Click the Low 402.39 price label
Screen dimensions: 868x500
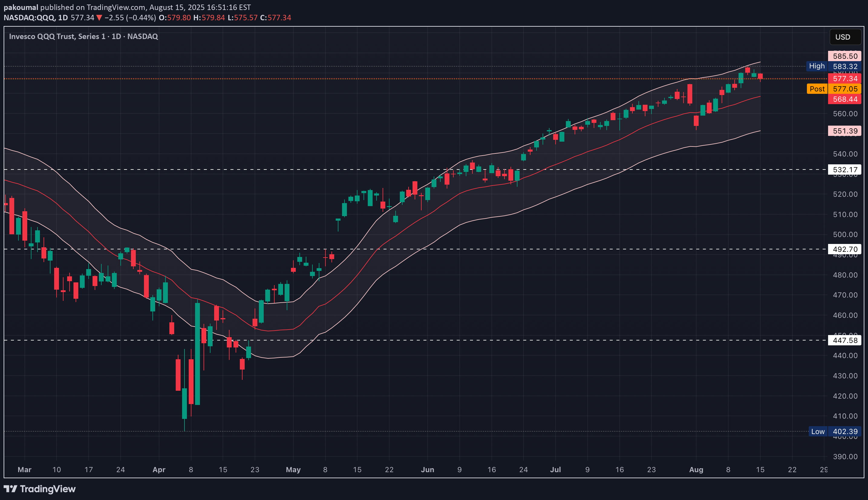(x=835, y=431)
